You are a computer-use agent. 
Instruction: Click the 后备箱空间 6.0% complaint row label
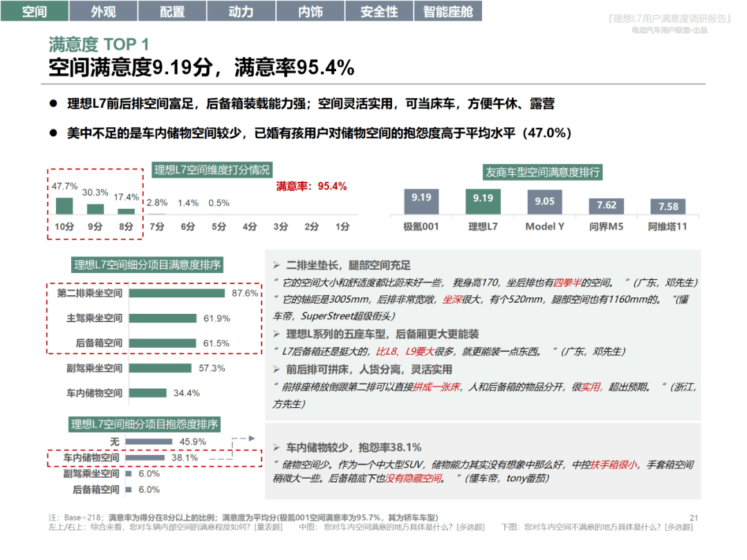95,489
